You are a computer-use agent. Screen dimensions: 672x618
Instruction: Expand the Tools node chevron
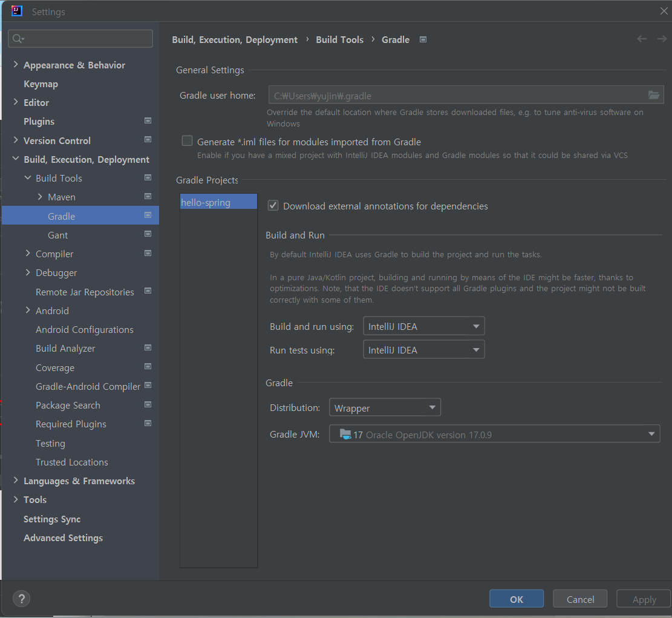tap(16, 499)
